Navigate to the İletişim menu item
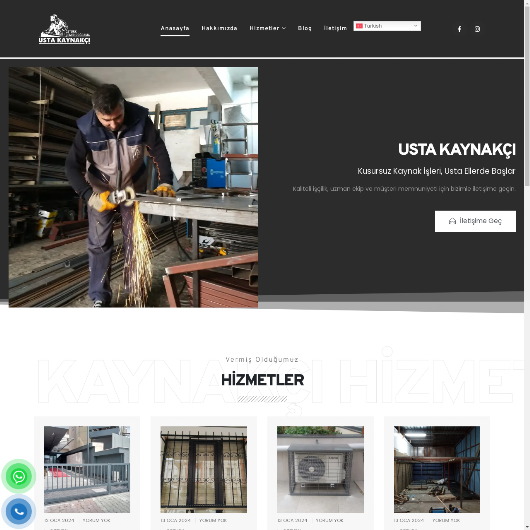This screenshot has width=530, height=530. coord(335,28)
